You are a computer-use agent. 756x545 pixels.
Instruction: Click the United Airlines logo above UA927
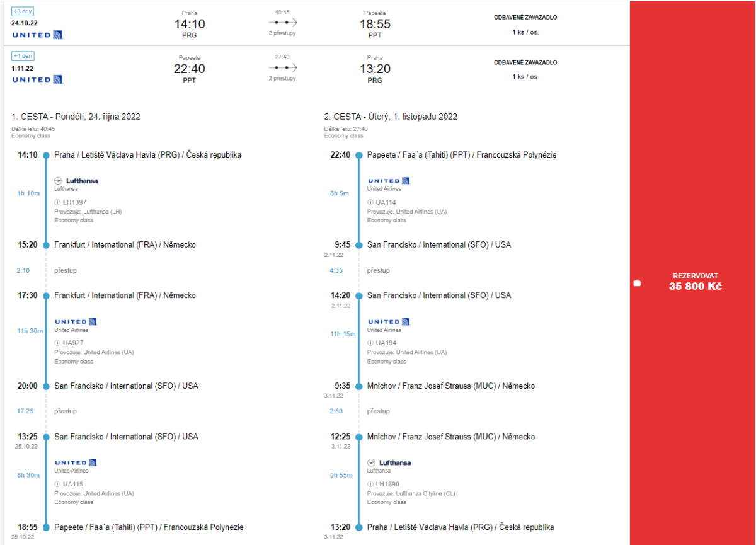pos(76,322)
